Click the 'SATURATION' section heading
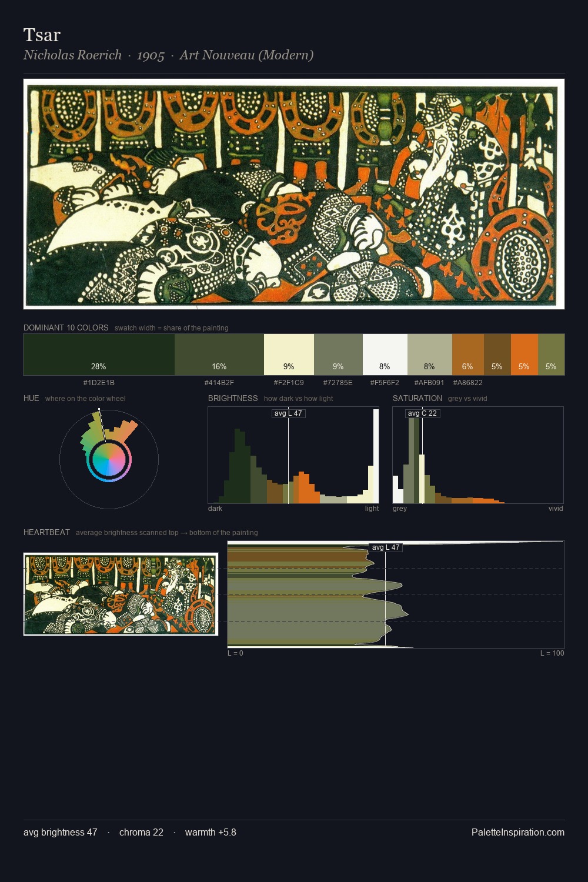The width and height of the screenshot is (588, 882). click(417, 398)
